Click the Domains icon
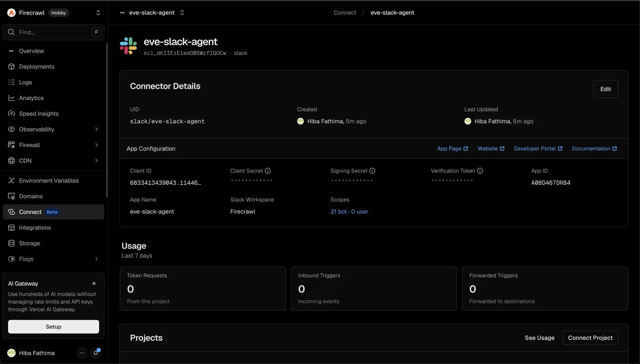The width and height of the screenshot is (640, 364). tap(11, 196)
